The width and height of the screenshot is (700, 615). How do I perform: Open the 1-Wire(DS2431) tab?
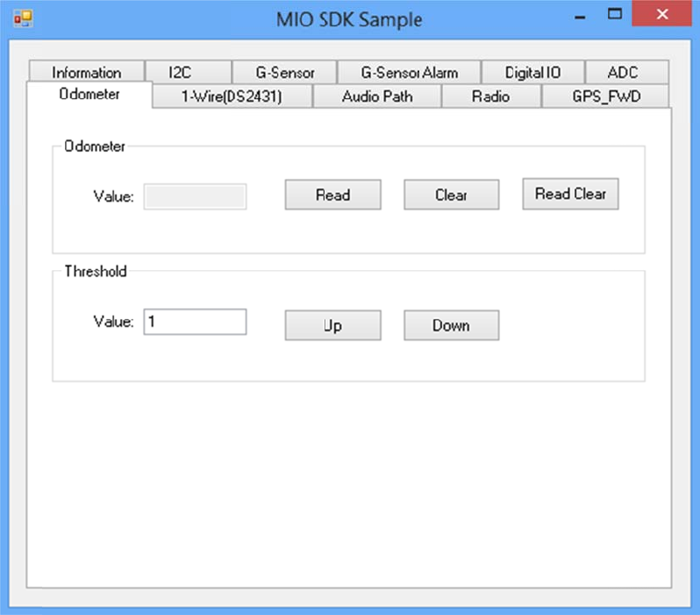[x=232, y=97]
